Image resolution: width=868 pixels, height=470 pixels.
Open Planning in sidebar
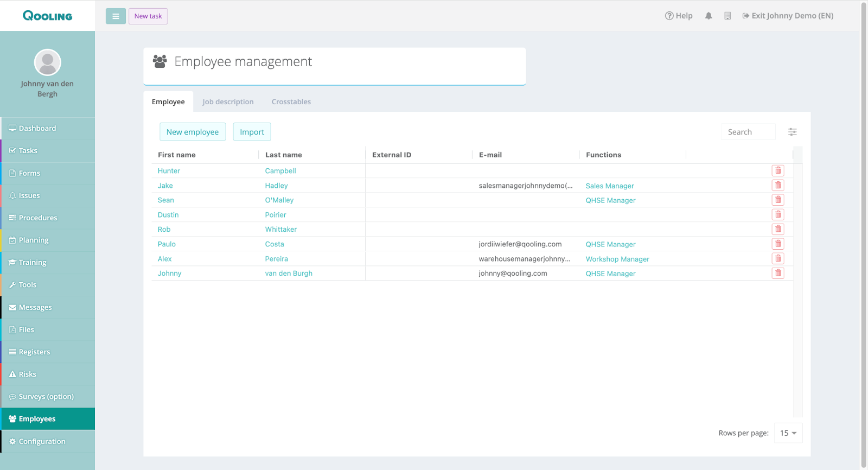point(48,240)
